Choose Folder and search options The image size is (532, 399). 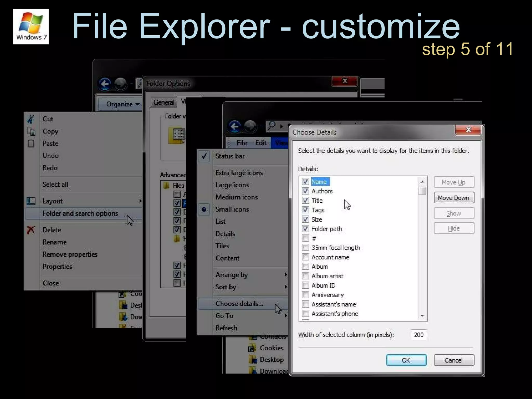point(83,213)
